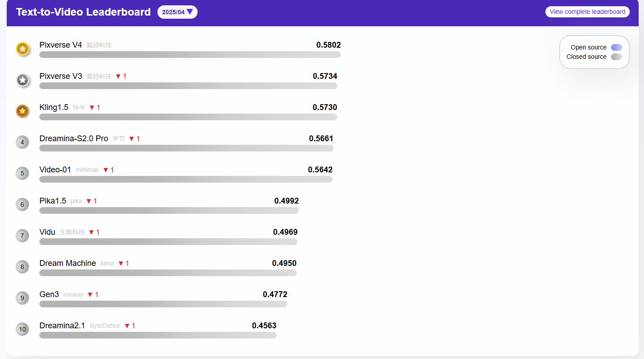Click the rank 4 badge icon
This screenshot has width=644, height=359.
[22, 142]
